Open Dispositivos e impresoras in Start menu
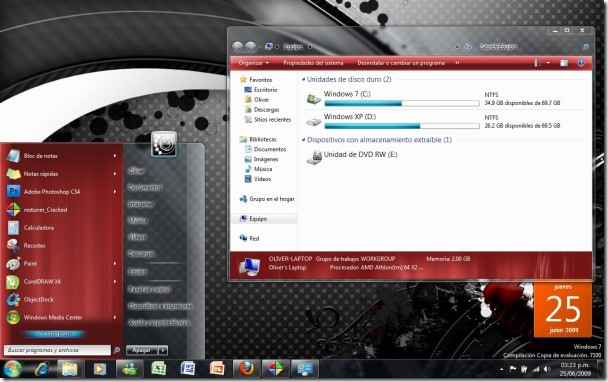Screen dimensions: 608x382 [160, 306]
